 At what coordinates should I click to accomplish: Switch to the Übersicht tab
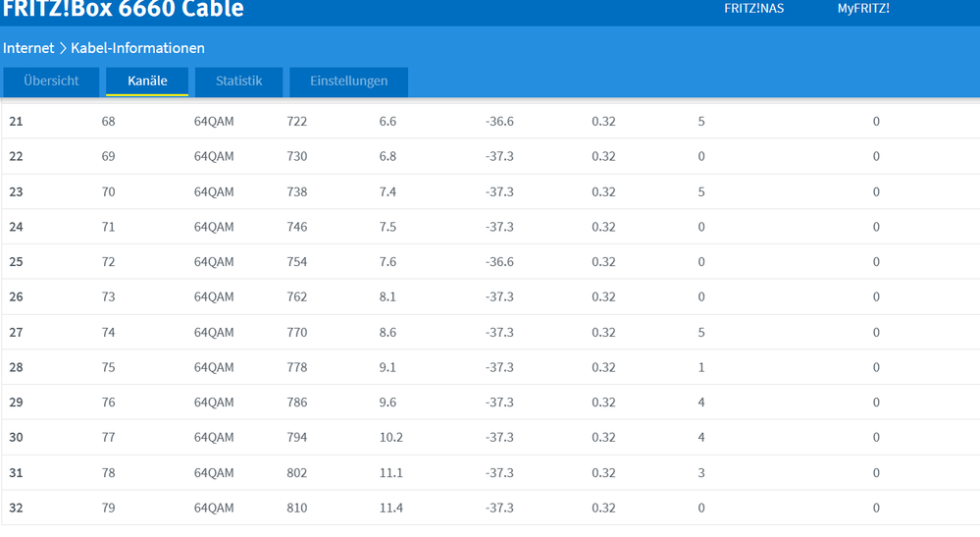click(51, 81)
